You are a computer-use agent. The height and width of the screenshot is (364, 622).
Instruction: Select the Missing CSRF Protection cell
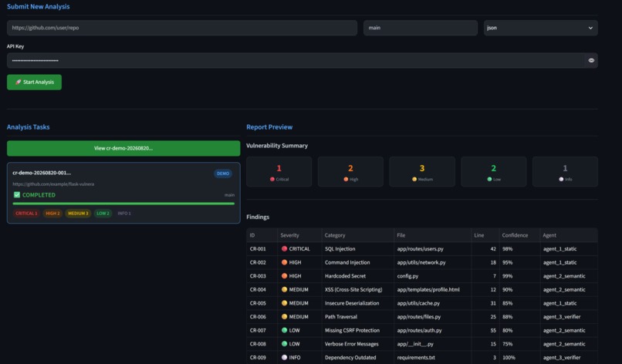pos(357,330)
